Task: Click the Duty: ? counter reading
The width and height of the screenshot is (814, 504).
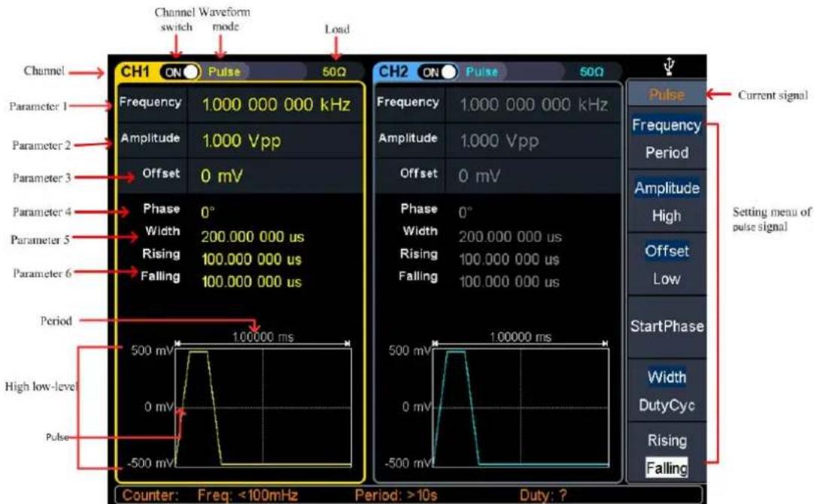Action: 543,495
